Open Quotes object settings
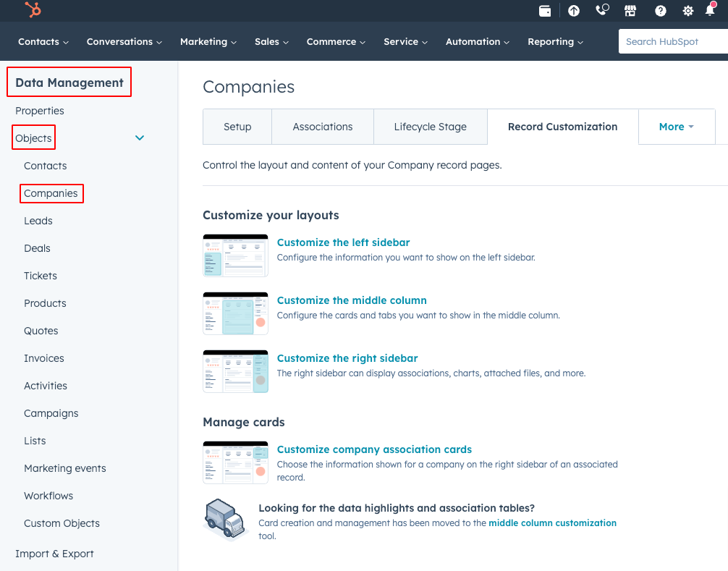Image resolution: width=728 pixels, height=571 pixels. (x=41, y=331)
